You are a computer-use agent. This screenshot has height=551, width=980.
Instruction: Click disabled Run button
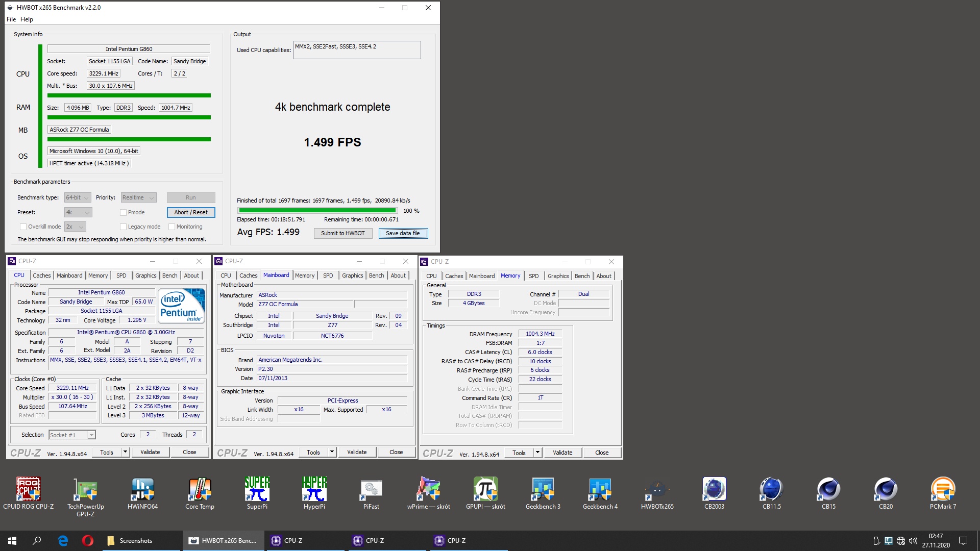click(191, 197)
